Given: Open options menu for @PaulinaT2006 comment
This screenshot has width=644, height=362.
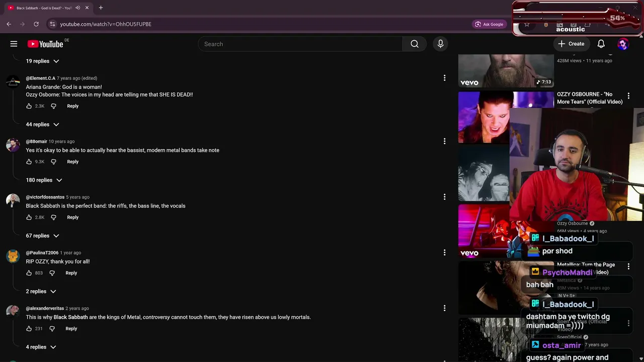Looking at the screenshot, I should coord(444,252).
